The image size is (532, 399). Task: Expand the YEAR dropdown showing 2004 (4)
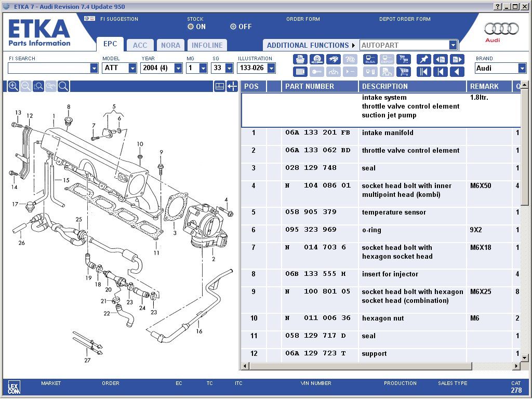[x=178, y=68]
